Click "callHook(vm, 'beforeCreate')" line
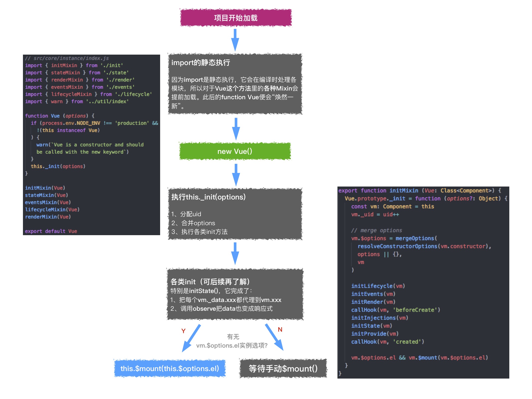Screen dimensions: 532x399 point(396,310)
